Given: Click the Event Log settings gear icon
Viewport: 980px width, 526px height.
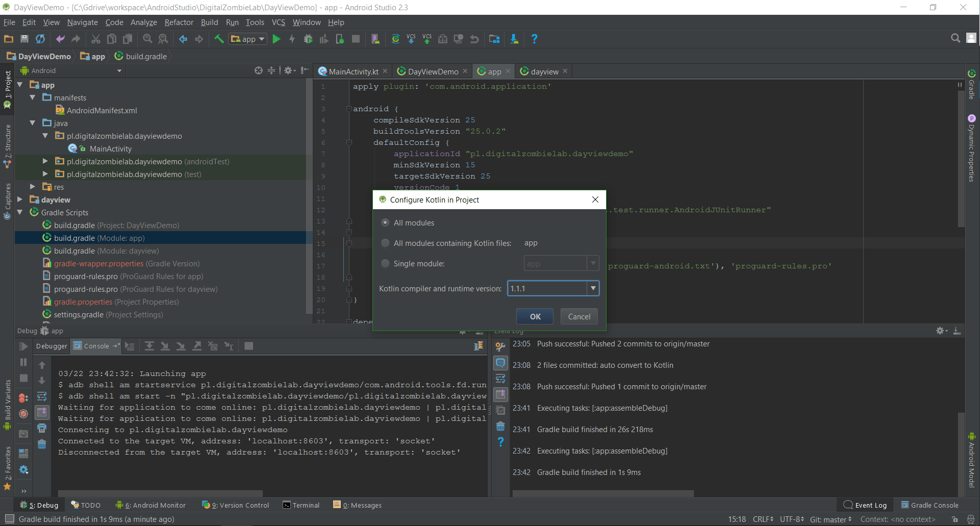Looking at the screenshot, I should [x=942, y=331].
